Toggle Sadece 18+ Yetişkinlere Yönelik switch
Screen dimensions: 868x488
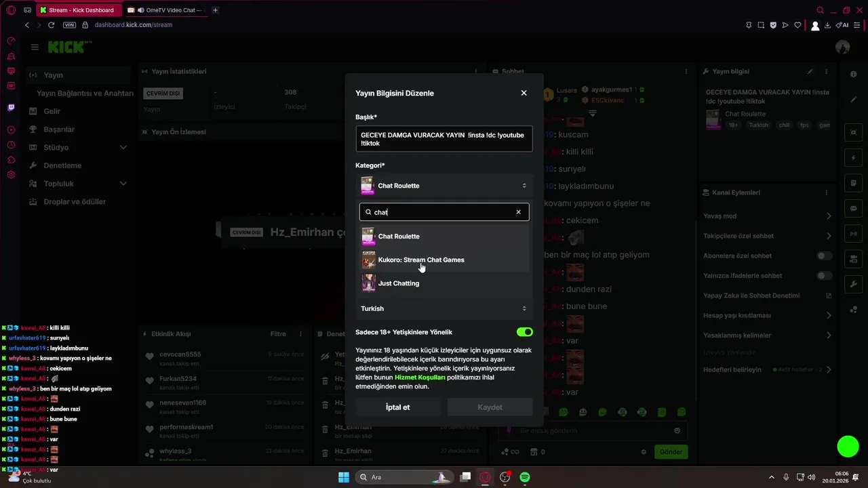click(525, 332)
